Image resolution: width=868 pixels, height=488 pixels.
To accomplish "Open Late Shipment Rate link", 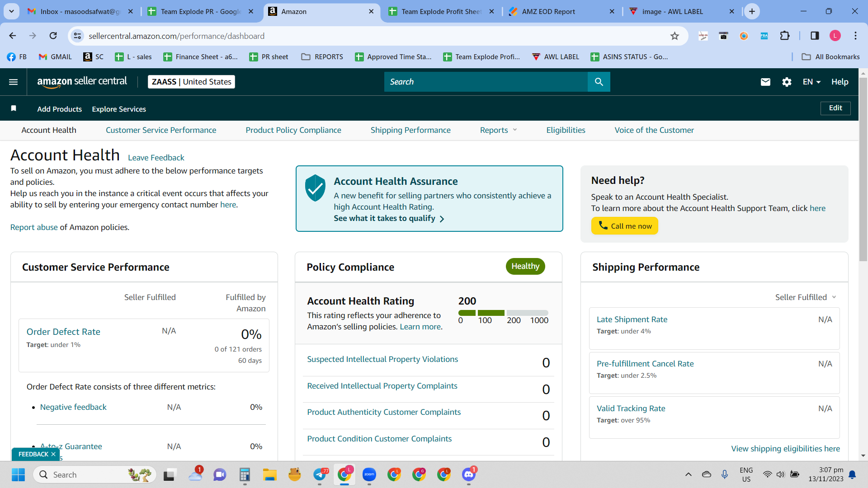I will [632, 319].
